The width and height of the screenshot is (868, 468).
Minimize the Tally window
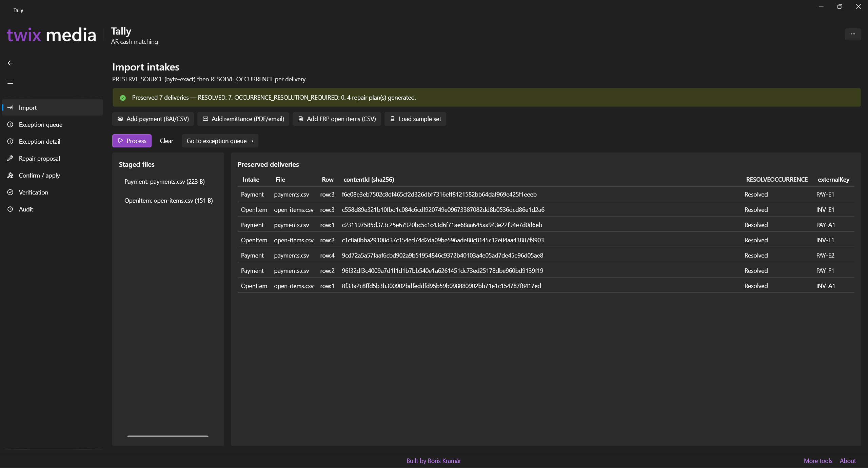[x=821, y=6]
